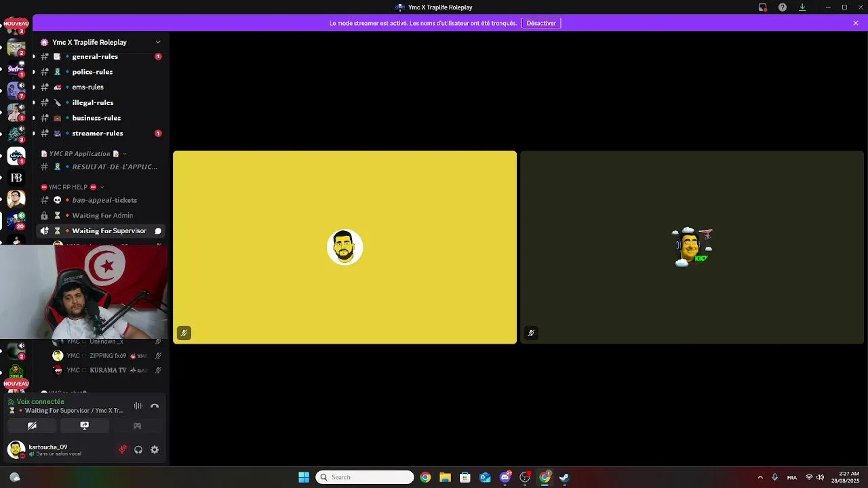The image size is (868, 488).
Task: Dismiss the streamer mode banner
Action: point(856,23)
